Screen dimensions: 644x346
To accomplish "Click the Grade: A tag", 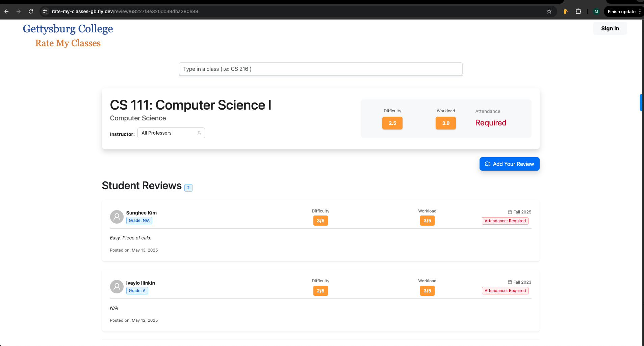I will click(137, 291).
